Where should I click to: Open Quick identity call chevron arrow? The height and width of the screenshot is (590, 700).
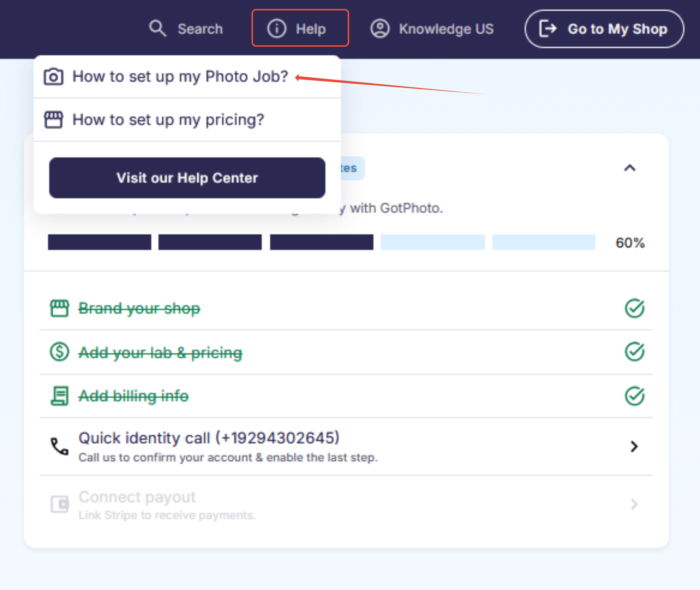coord(634,447)
